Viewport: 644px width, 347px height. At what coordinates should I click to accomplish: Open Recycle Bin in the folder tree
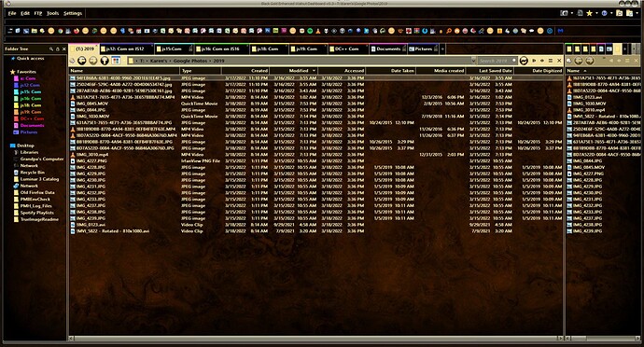click(33, 173)
